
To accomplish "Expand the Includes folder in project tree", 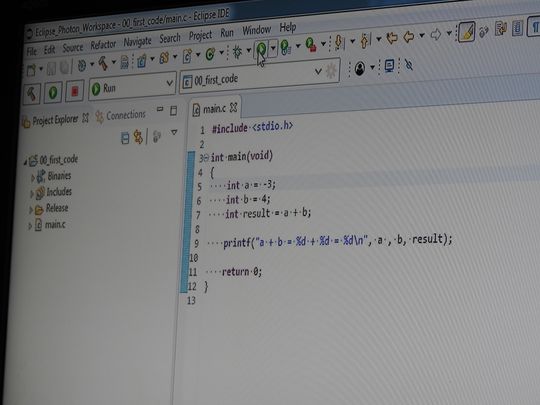I will click(31, 194).
